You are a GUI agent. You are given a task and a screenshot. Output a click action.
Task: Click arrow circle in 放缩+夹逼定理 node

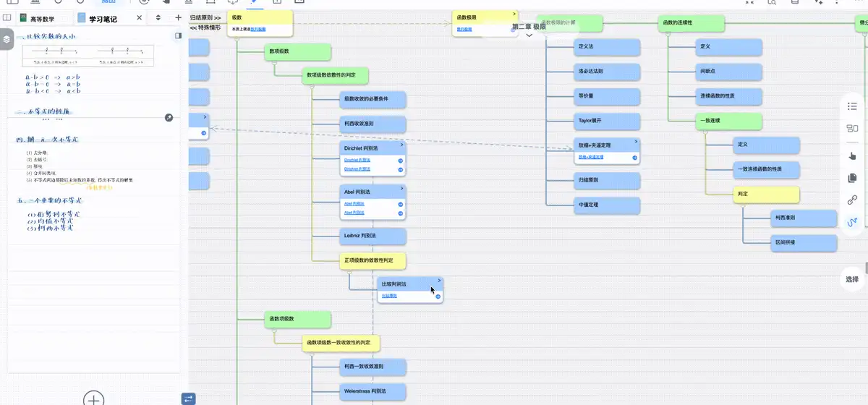(634, 158)
